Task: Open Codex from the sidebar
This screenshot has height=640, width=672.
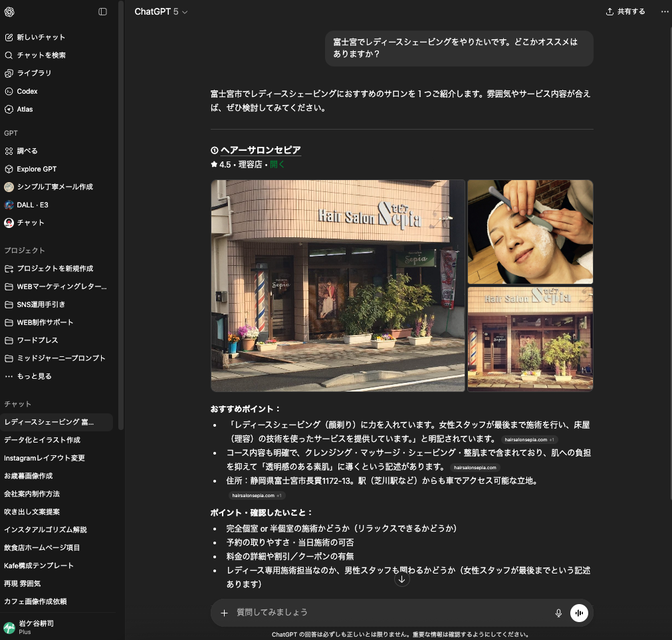Action: tap(27, 91)
